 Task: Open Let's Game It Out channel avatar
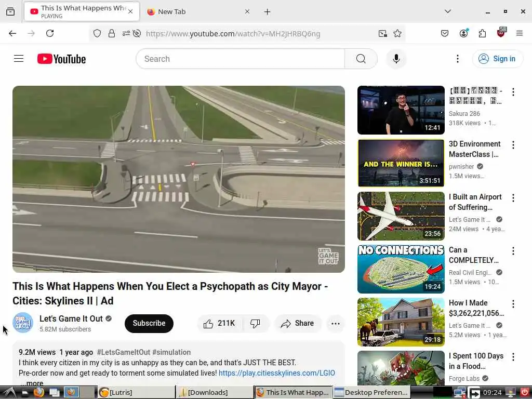tap(23, 323)
